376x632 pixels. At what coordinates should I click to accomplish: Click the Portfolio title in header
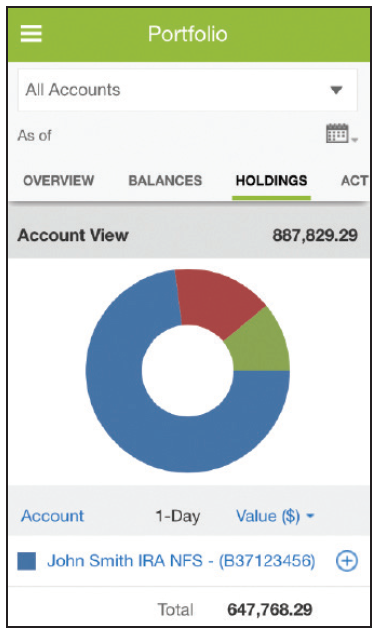[188, 33]
